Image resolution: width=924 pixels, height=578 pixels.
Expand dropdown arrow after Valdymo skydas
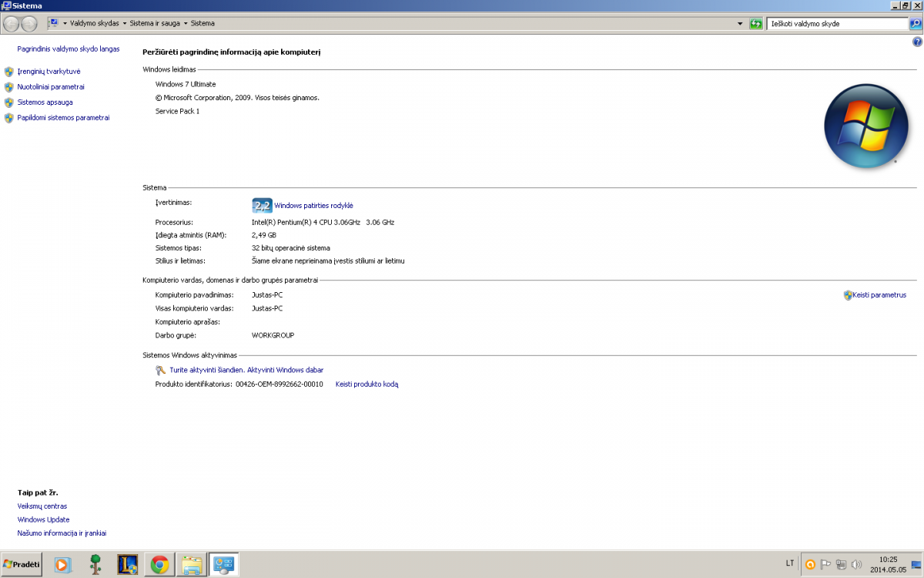click(125, 24)
